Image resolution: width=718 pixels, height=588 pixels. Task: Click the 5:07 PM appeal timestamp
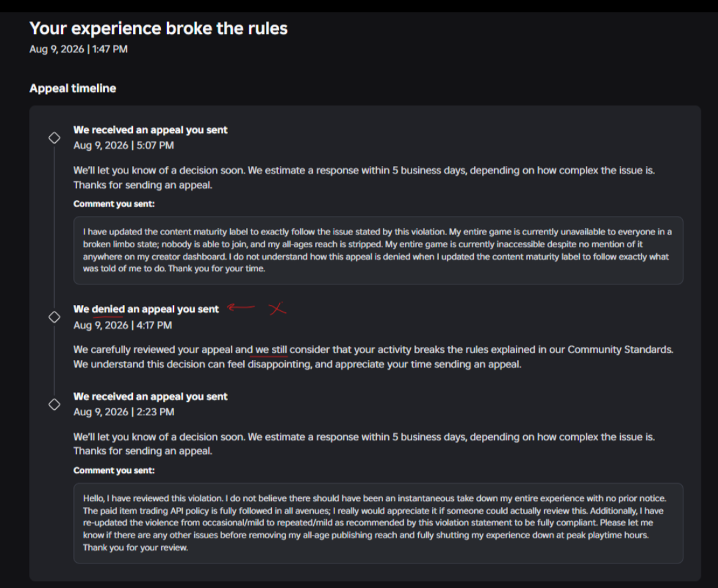pyautogui.click(x=124, y=146)
